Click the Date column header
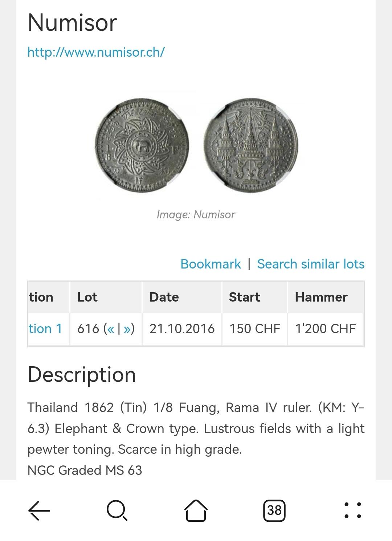This screenshot has width=392, height=541. 164,297
